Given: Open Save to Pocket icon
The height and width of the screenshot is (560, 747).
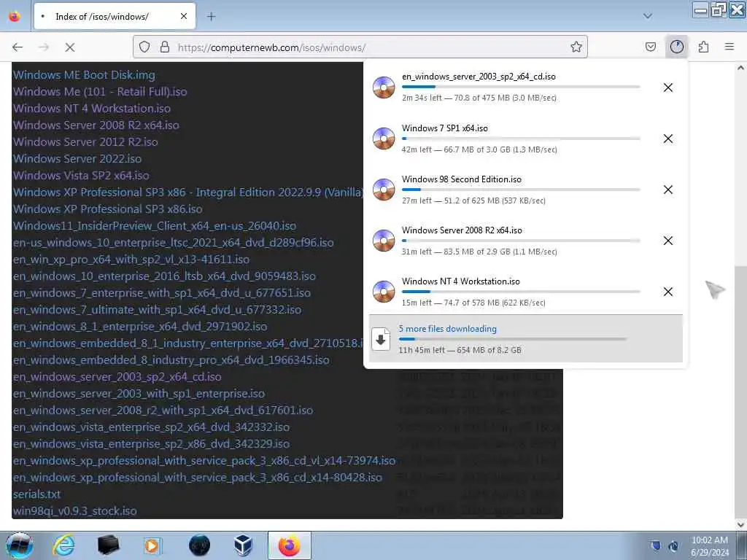Looking at the screenshot, I should click(650, 47).
